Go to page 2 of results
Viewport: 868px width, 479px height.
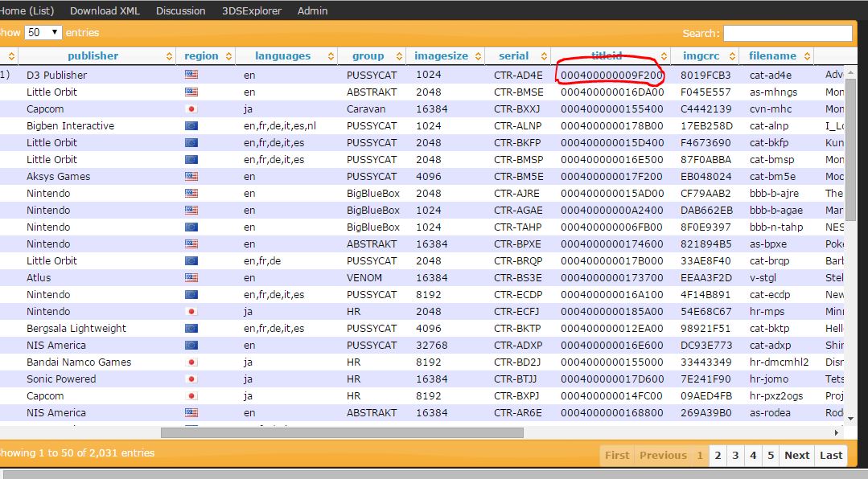718,455
